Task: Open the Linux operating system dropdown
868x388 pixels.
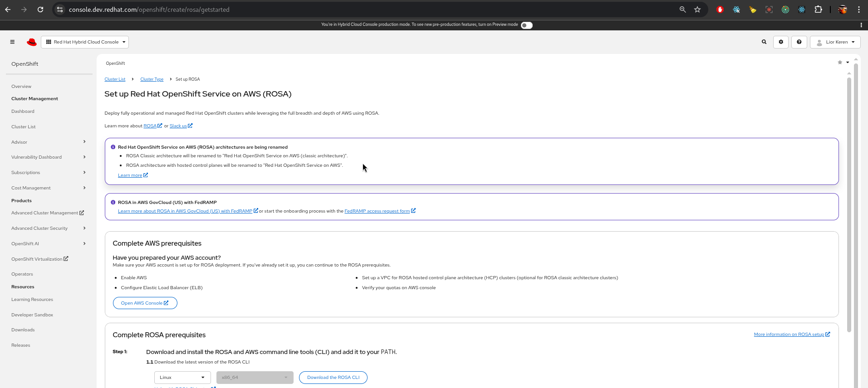Action: pyautogui.click(x=182, y=378)
